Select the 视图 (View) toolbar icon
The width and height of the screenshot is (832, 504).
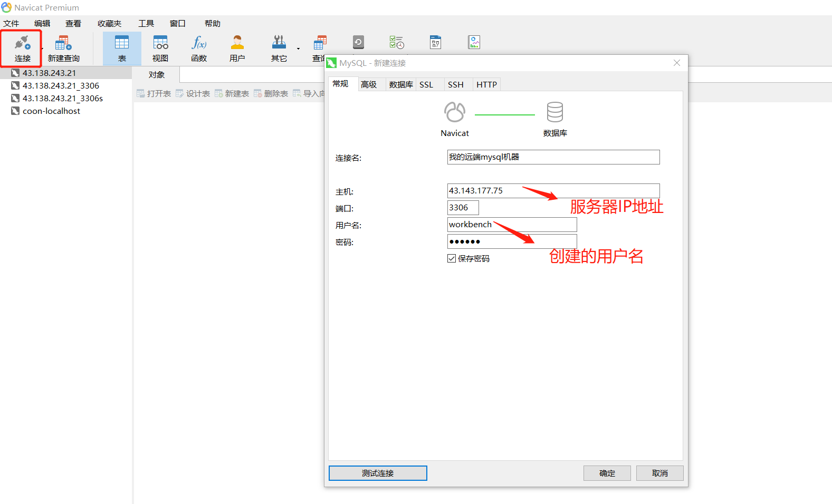click(160, 43)
